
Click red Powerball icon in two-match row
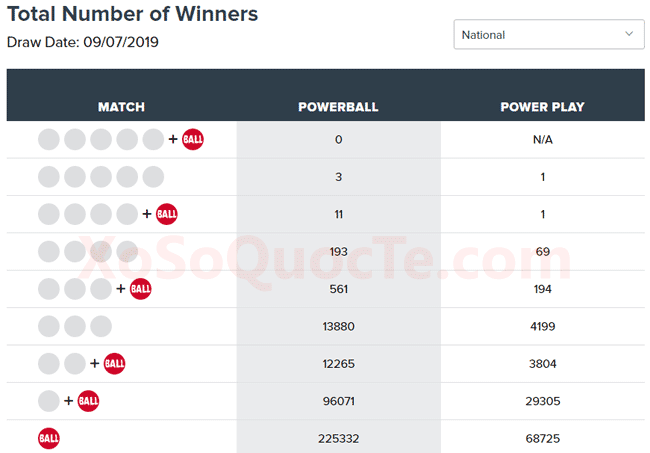(115, 364)
